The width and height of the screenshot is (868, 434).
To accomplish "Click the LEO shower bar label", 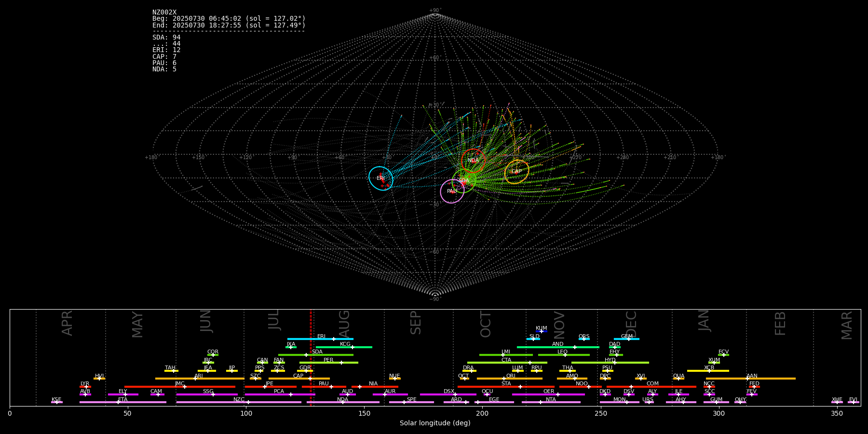I will coord(563,352).
